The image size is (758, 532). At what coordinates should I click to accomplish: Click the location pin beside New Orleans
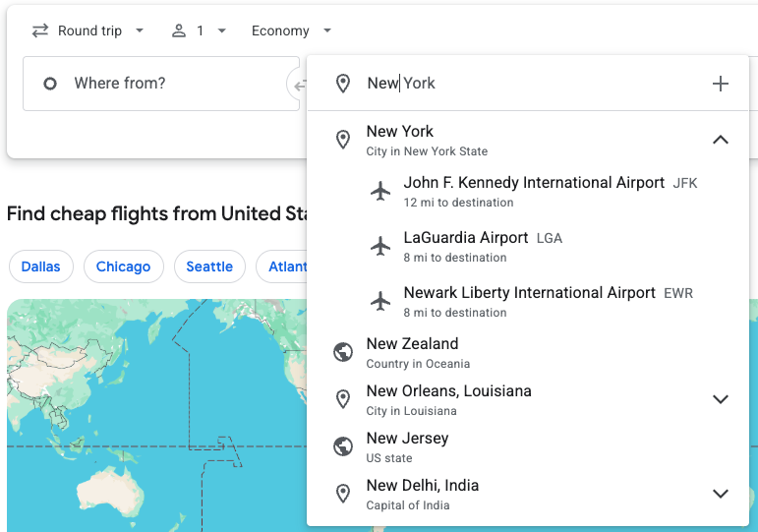[343, 399]
